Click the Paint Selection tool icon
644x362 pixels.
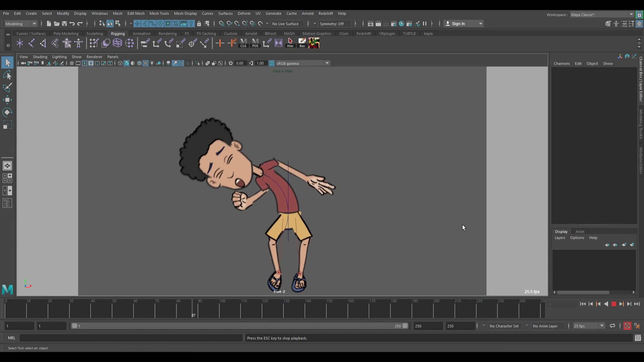(7, 88)
